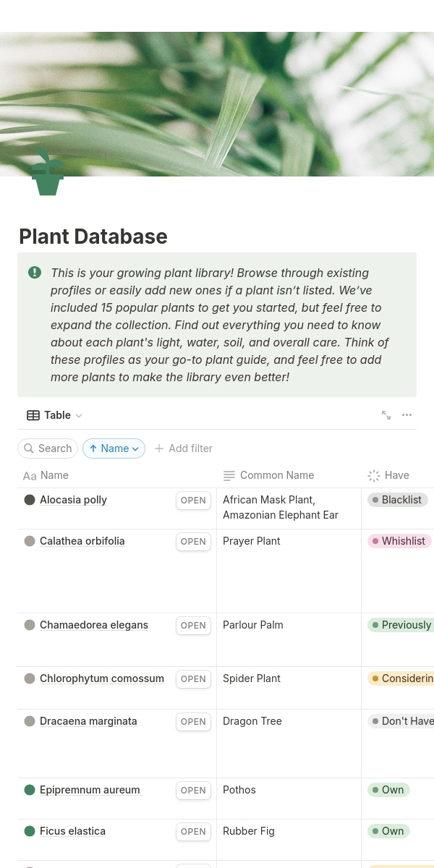Click the green circle icon beside Ficus elastica
434x868 pixels.
click(30, 831)
